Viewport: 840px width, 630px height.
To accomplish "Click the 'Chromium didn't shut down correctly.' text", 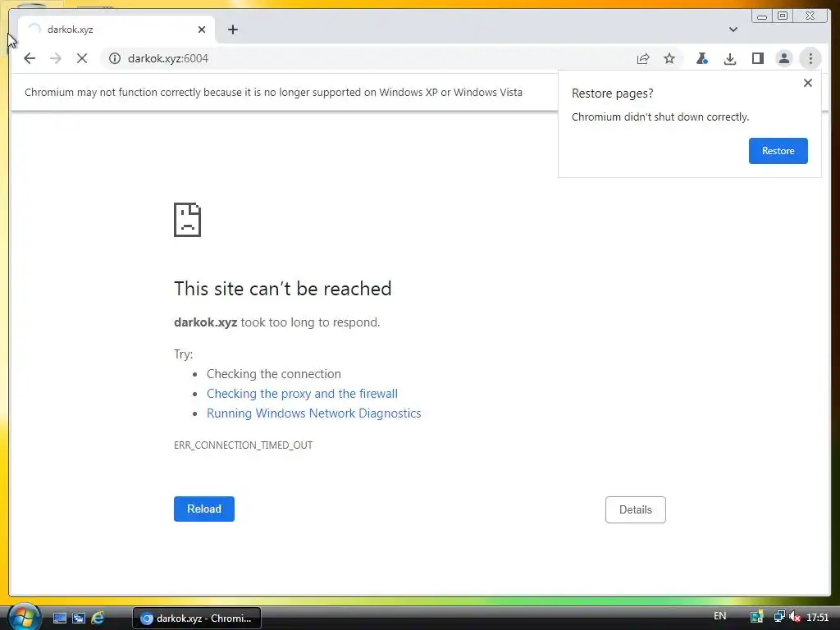I will 660,116.
